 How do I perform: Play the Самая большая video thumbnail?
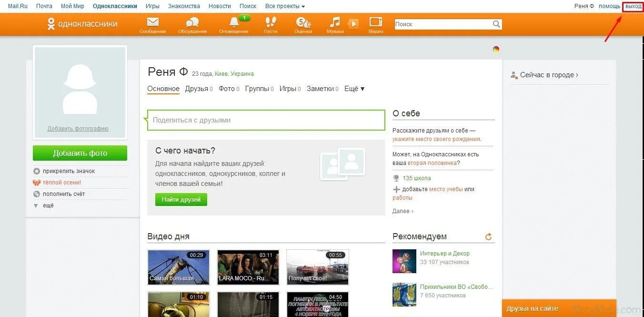(179, 267)
